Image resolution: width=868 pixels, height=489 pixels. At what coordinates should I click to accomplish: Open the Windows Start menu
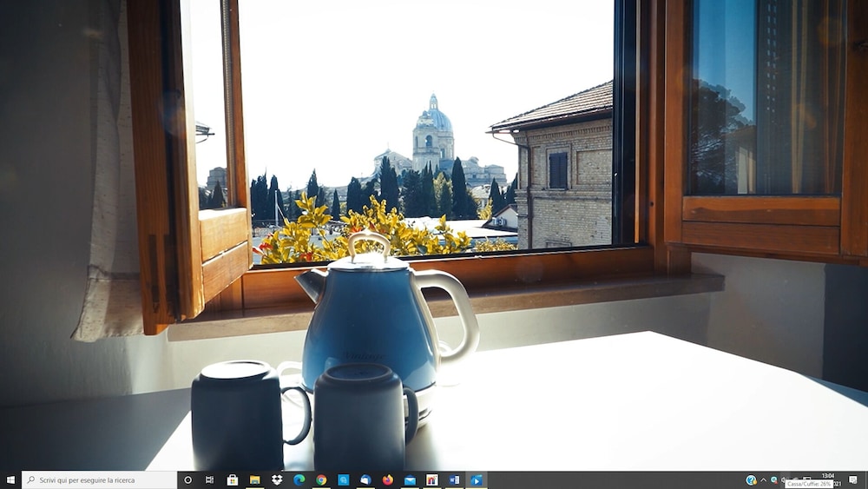pos(10,479)
